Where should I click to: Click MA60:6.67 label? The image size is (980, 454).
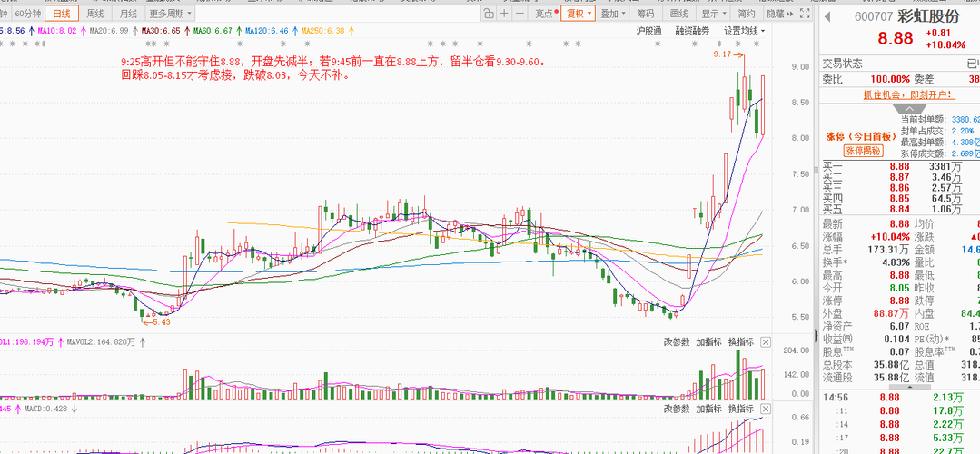[x=213, y=30]
